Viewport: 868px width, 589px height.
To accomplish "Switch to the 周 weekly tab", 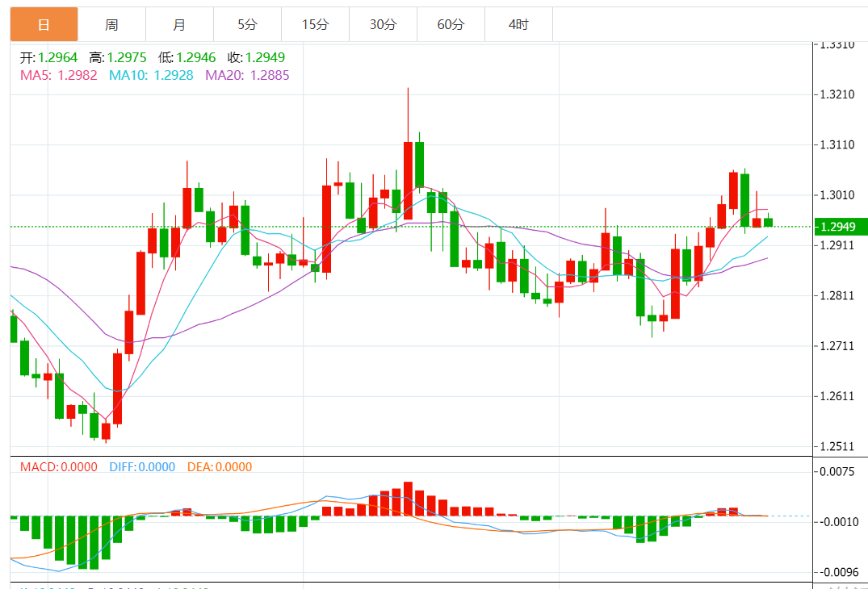I will (111, 24).
